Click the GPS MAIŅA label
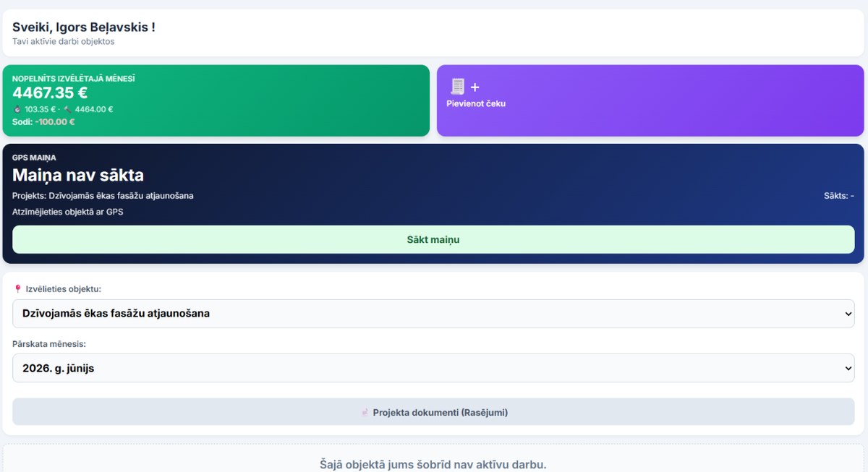 point(34,158)
